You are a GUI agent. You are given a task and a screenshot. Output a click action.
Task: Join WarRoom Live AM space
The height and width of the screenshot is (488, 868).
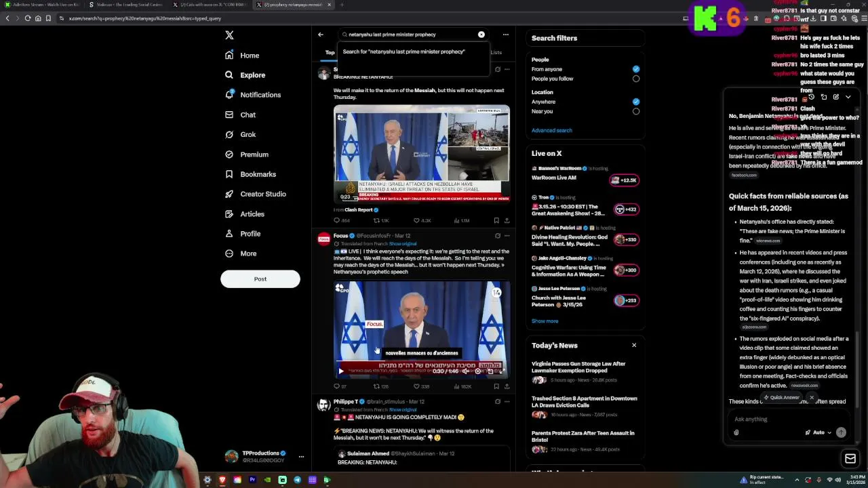(x=625, y=180)
